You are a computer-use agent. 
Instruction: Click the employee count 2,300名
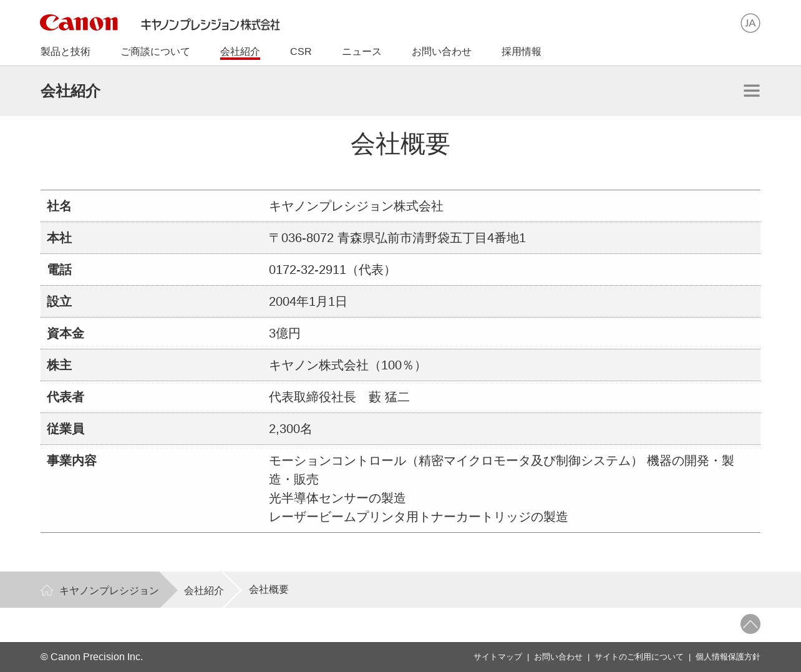point(291,429)
